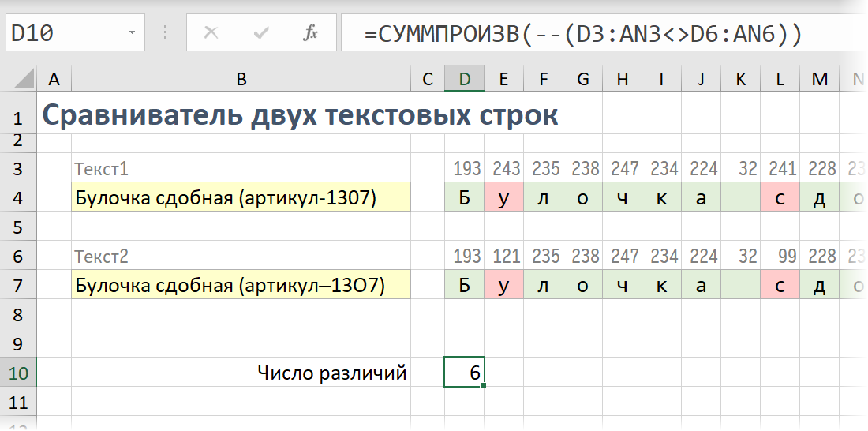Screen dimensions: 868x431
Task: Click the 'Текст2' label cell
Action: 241,256
